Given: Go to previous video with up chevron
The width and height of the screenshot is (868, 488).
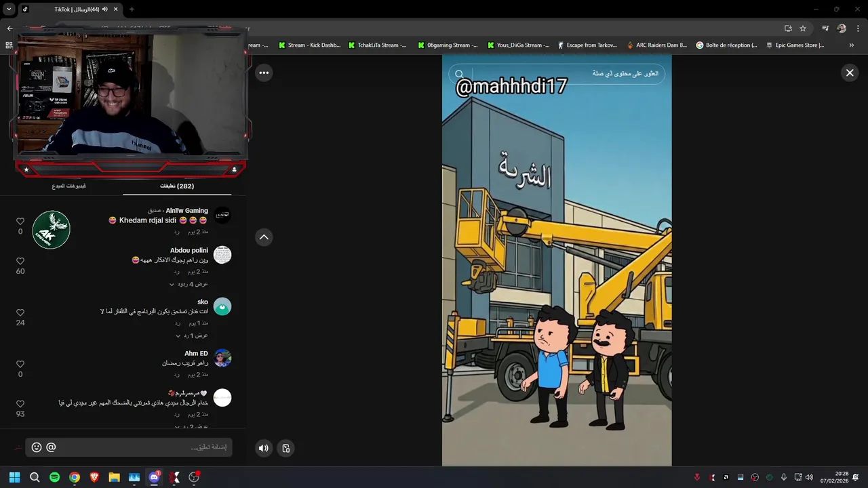Looking at the screenshot, I should [264, 237].
